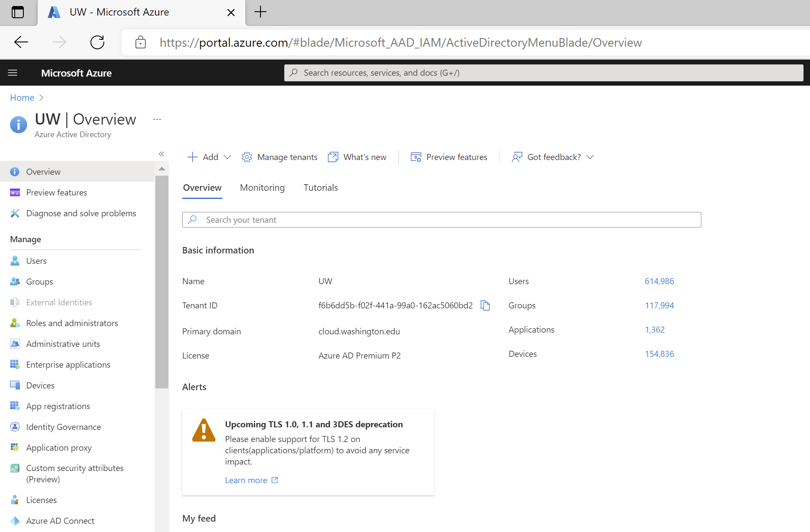Click the browser address bar URL
This screenshot has height=532, width=810.
tap(401, 42)
